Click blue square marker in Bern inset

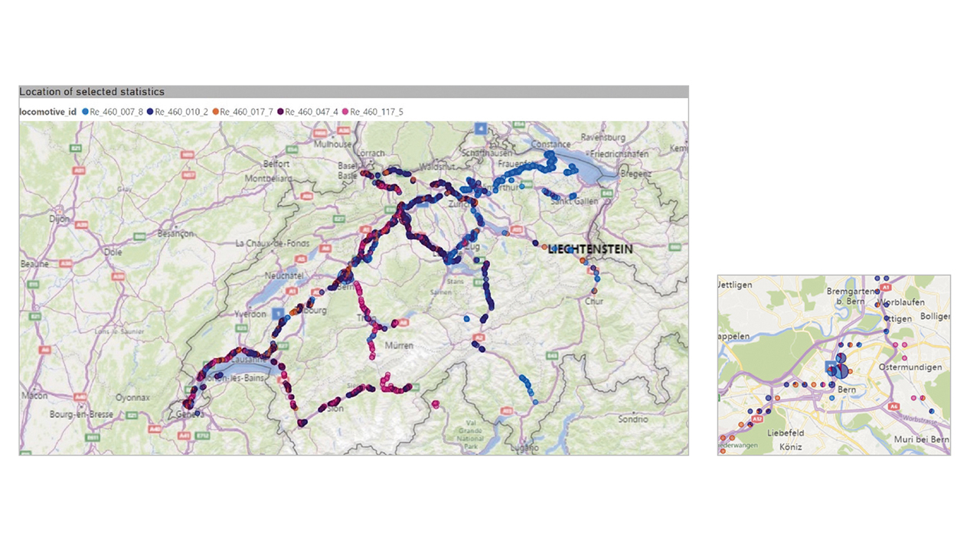point(830,367)
